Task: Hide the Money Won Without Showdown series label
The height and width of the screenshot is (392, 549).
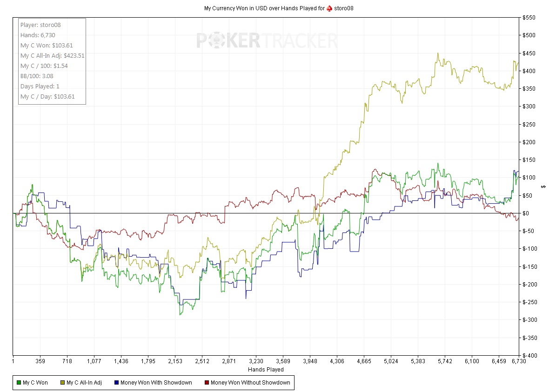Action: point(250,383)
